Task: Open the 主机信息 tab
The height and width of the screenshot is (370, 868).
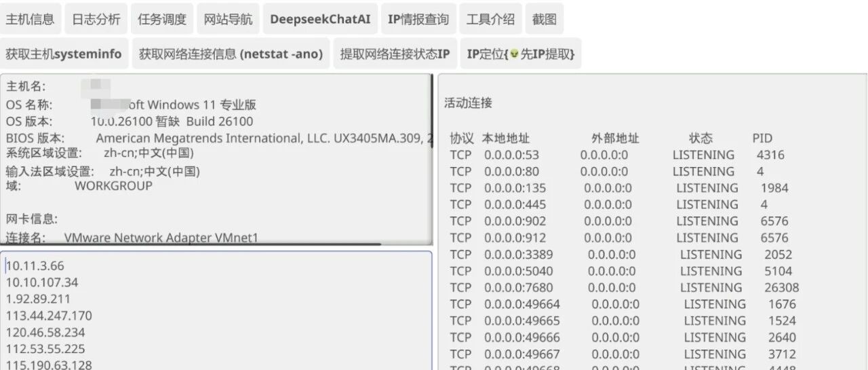Action: (x=31, y=19)
